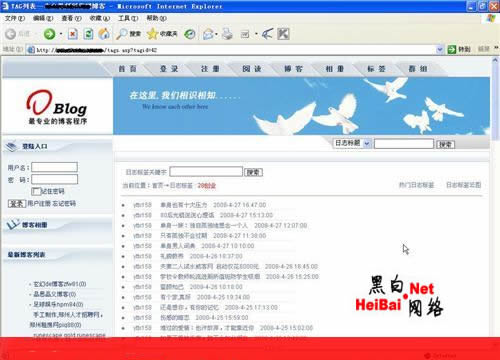Click the 搜索 button beside the 日志标题 dropdown

tap(445, 144)
